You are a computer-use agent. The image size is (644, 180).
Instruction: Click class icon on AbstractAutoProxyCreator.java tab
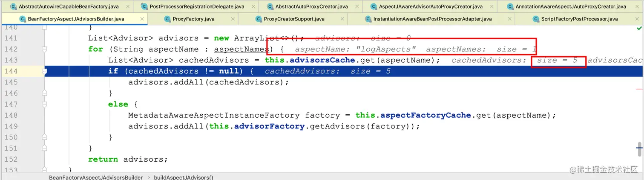pyautogui.click(x=270, y=7)
